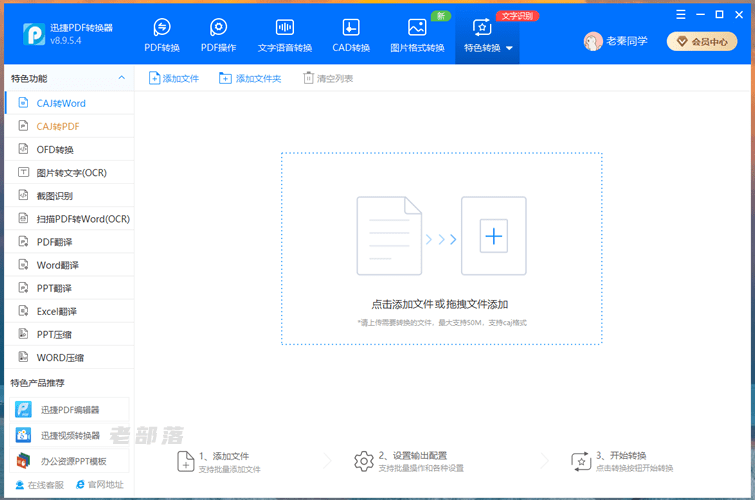
Task: Select CAJ转PDF in sidebar
Action: click(x=69, y=126)
